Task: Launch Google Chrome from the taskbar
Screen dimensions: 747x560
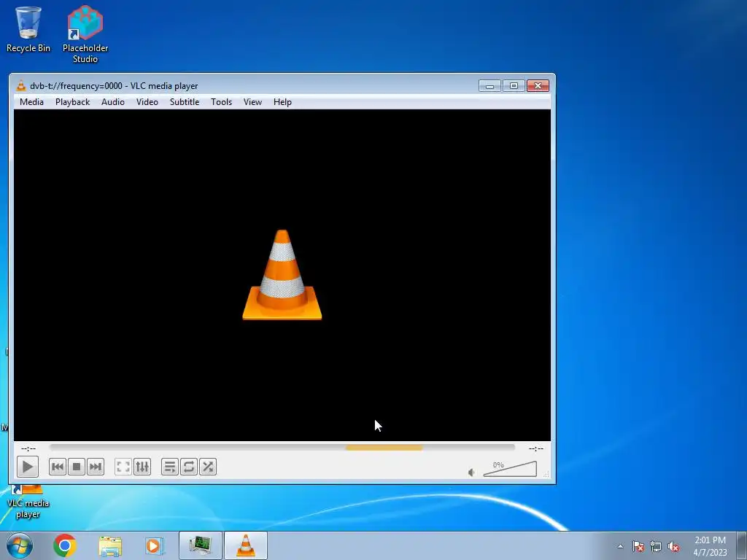Action: 65,545
